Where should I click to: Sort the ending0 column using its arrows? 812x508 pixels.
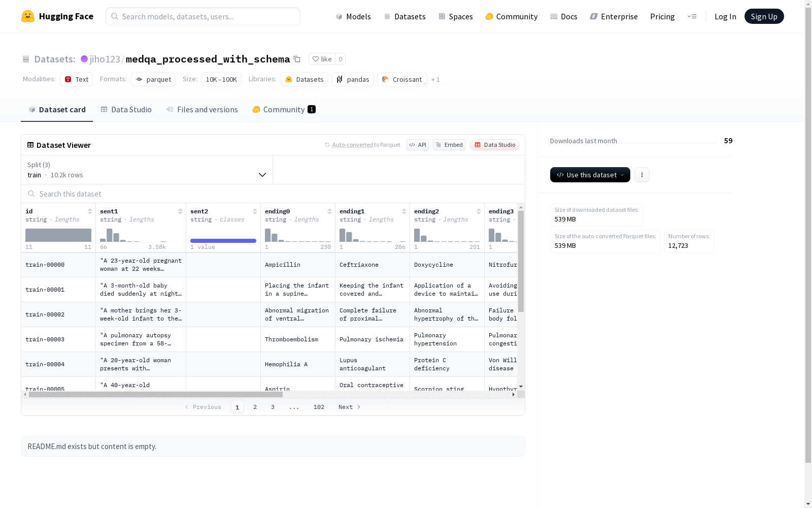tap(329, 211)
